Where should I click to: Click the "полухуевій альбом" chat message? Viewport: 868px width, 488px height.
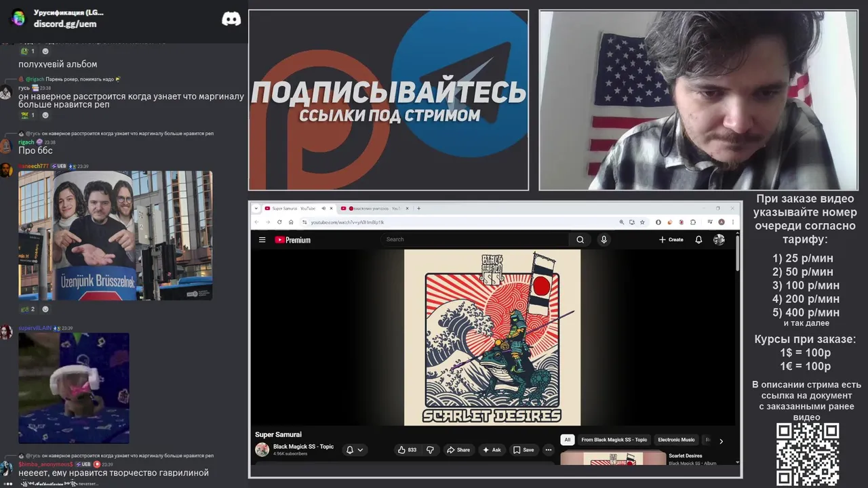coord(58,64)
